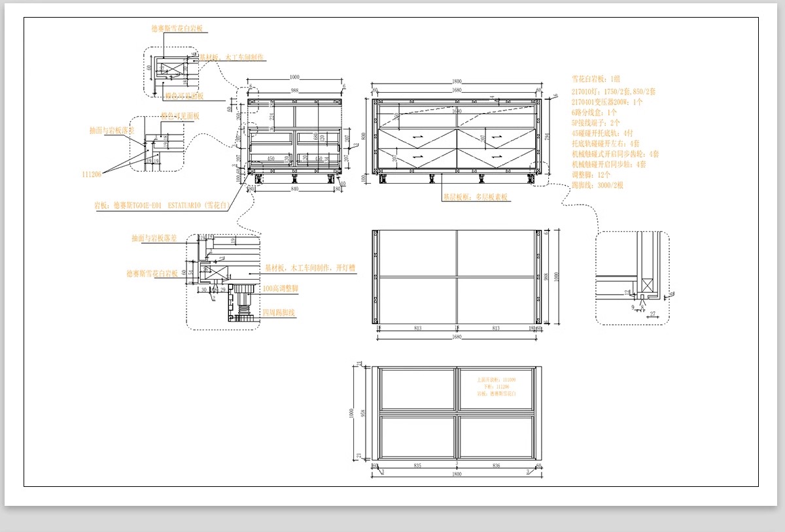This screenshot has width=785, height=532.
Task: Click the '111206' leader label at left
Action: [x=94, y=175]
